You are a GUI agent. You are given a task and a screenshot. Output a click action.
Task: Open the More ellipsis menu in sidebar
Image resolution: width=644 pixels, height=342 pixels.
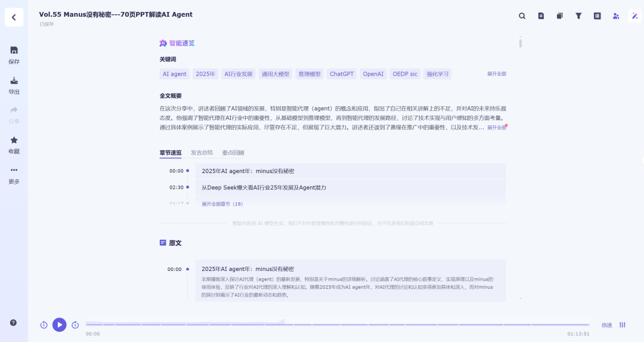tap(14, 170)
